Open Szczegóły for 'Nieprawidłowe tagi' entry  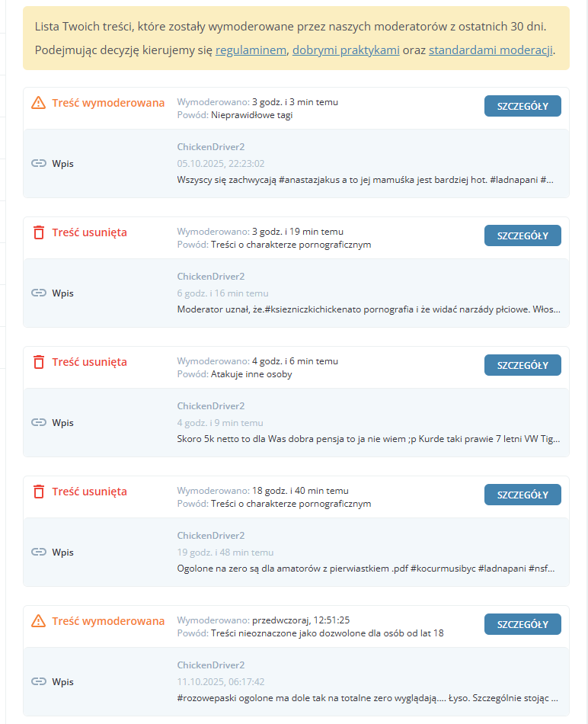522,106
